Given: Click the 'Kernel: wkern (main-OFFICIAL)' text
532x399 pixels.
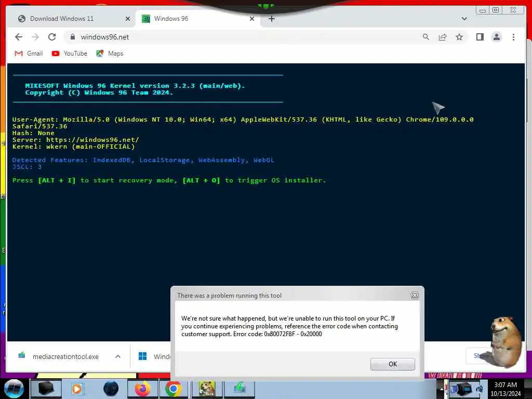Looking at the screenshot, I should [74, 147].
